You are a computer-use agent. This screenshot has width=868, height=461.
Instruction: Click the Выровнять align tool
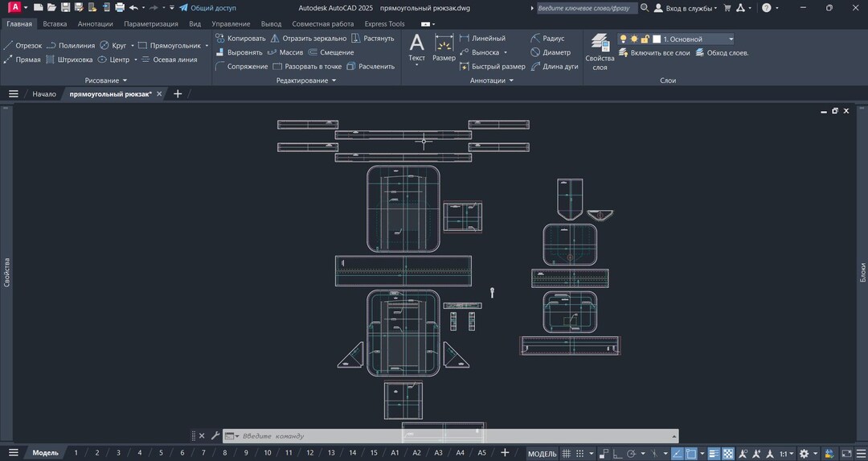tap(240, 52)
